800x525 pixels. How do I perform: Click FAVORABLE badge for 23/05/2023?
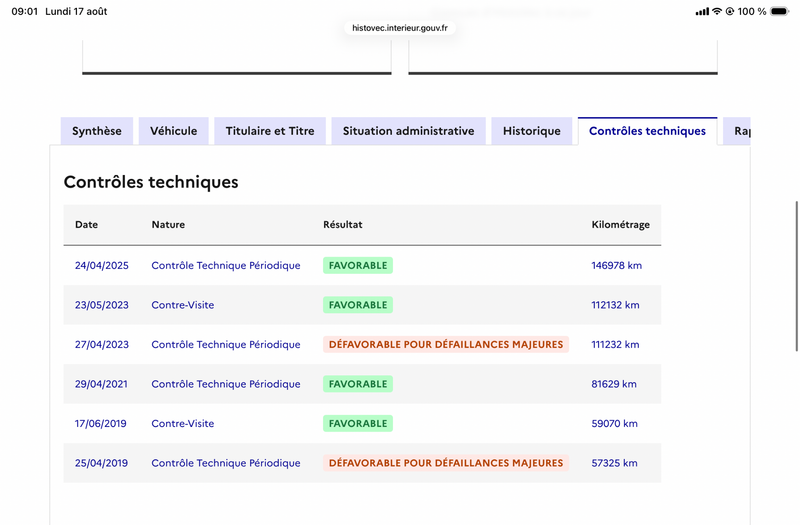(x=358, y=305)
